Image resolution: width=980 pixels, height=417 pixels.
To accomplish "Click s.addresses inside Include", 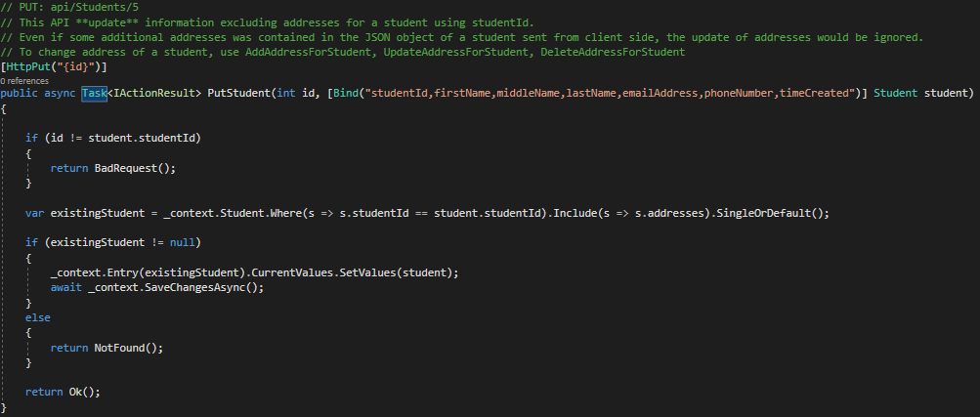I will [x=670, y=213].
